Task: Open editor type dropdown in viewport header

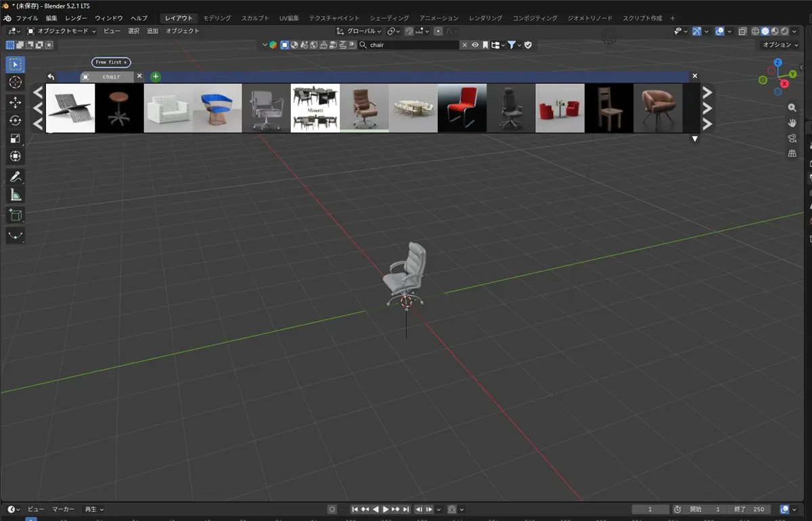Action: coord(14,31)
